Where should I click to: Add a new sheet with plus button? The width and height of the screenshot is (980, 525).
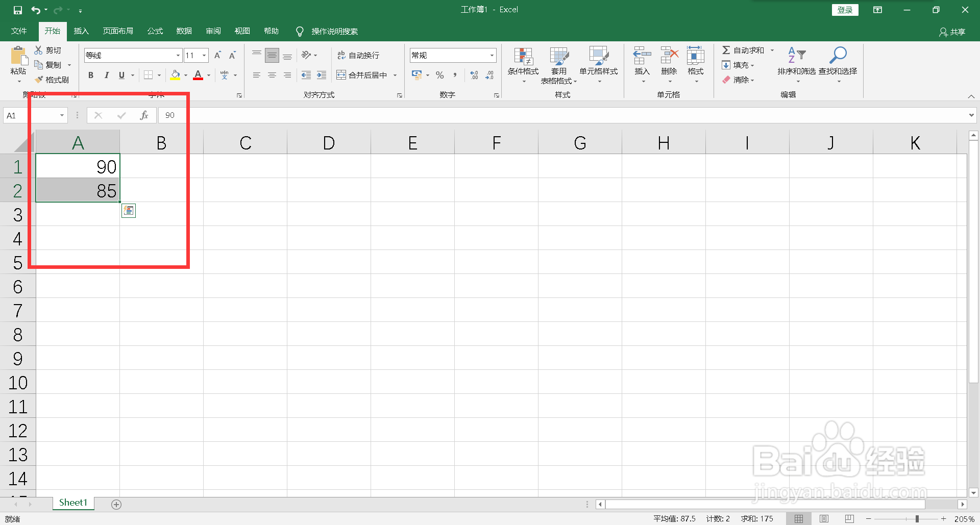tap(116, 504)
